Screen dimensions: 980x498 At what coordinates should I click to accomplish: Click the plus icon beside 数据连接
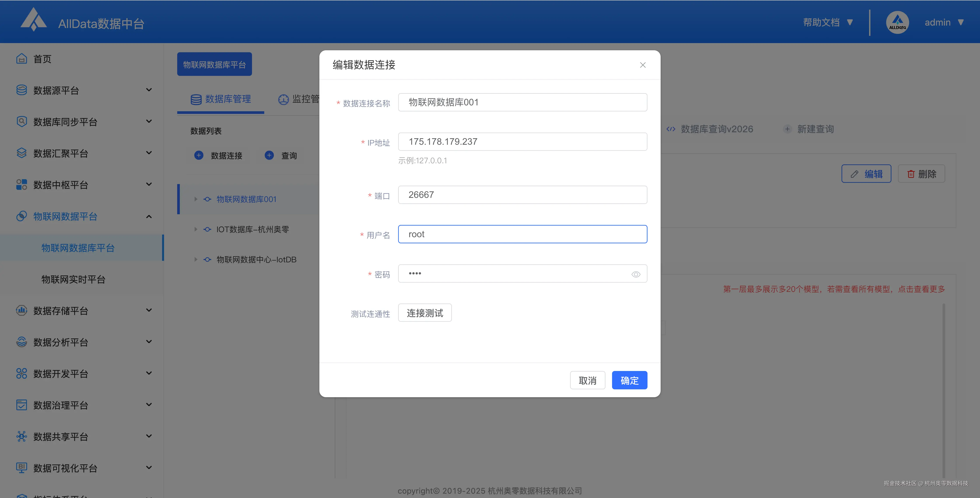pyautogui.click(x=199, y=155)
